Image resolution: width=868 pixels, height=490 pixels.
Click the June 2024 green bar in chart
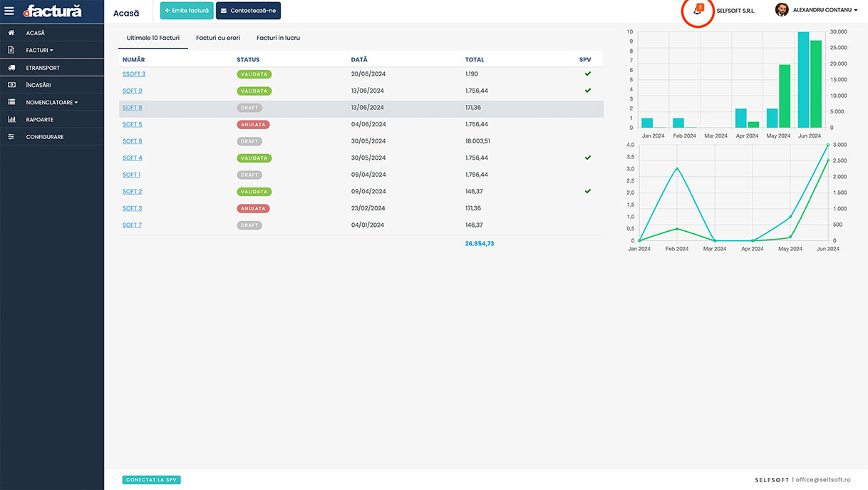(x=816, y=83)
